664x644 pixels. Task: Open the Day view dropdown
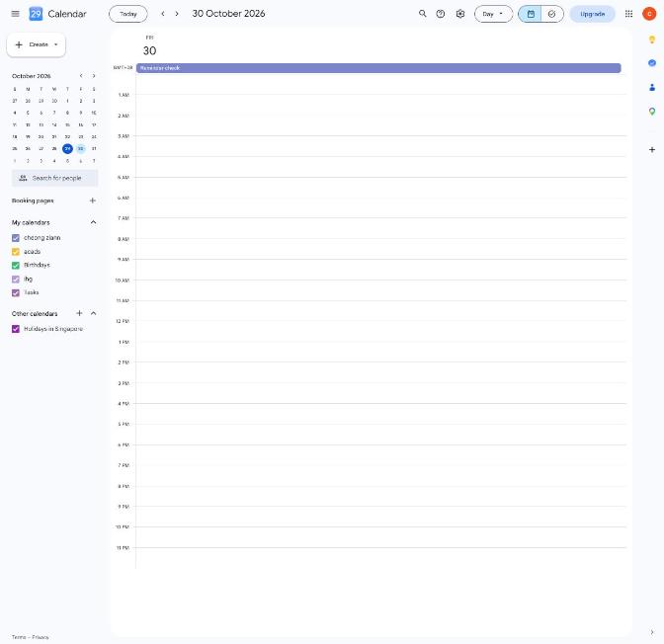pyautogui.click(x=493, y=14)
